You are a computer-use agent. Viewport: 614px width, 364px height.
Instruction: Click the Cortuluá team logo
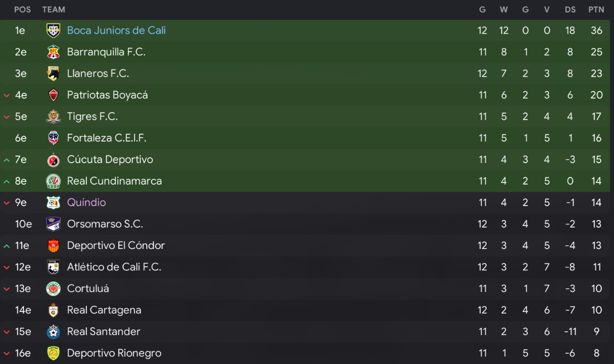pos(53,288)
